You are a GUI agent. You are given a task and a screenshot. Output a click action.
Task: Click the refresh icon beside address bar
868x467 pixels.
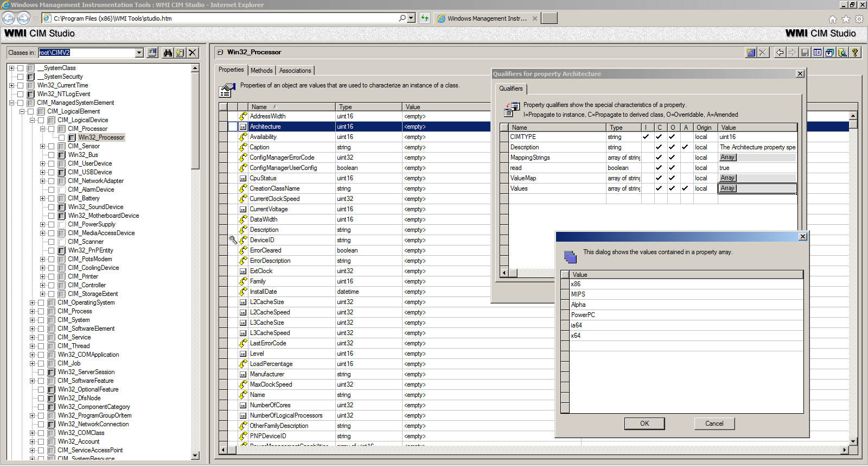click(425, 18)
